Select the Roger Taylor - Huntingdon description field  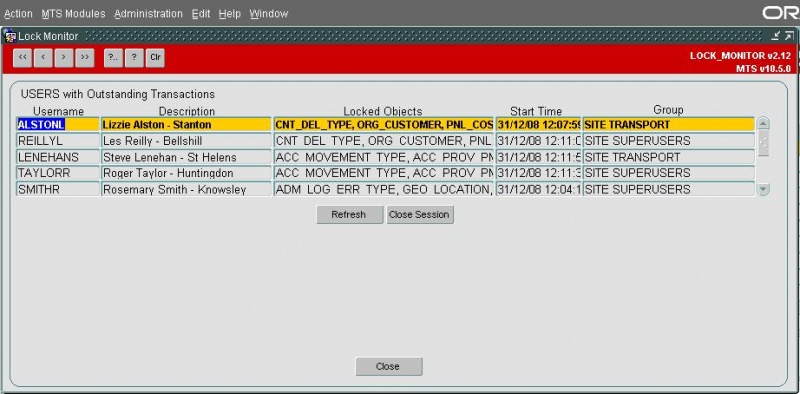186,173
